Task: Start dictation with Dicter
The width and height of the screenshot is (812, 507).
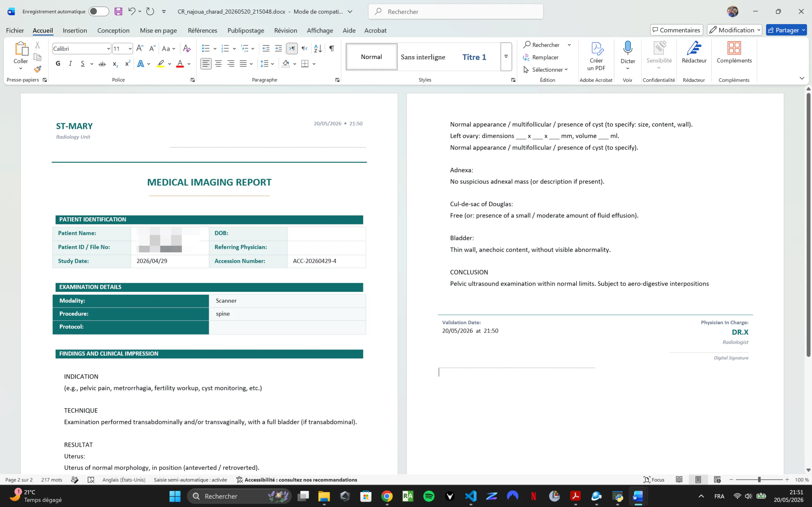Action: coord(628,53)
